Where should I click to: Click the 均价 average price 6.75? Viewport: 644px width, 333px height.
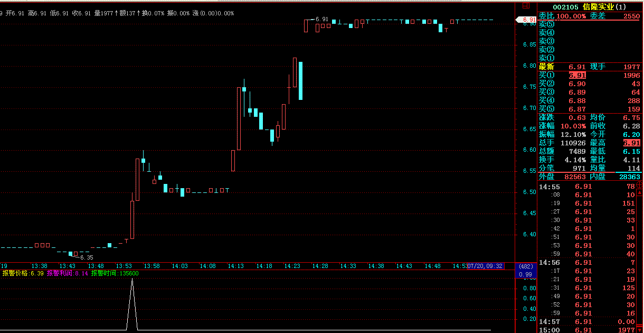[x=631, y=117]
